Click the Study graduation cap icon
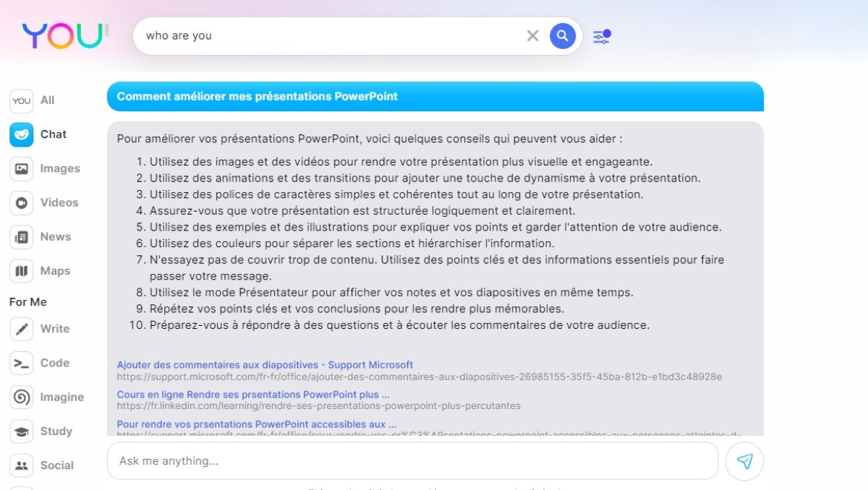Viewport: 868px width, 490px height. pyautogui.click(x=22, y=431)
